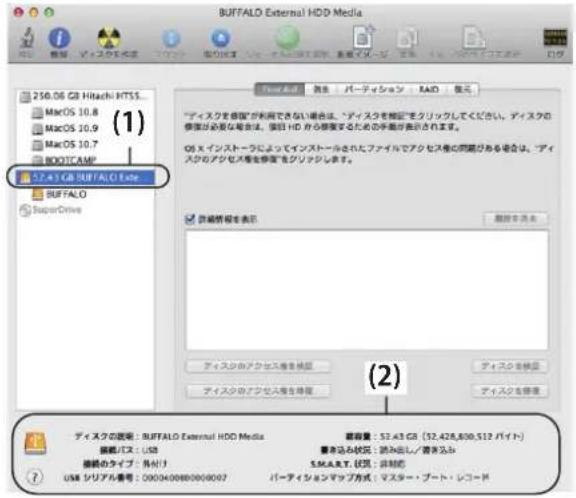The height and width of the screenshot is (498, 576).
Task: Toggle the 詳細情報を表示 checkbox
Action: [x=190, y=219]
